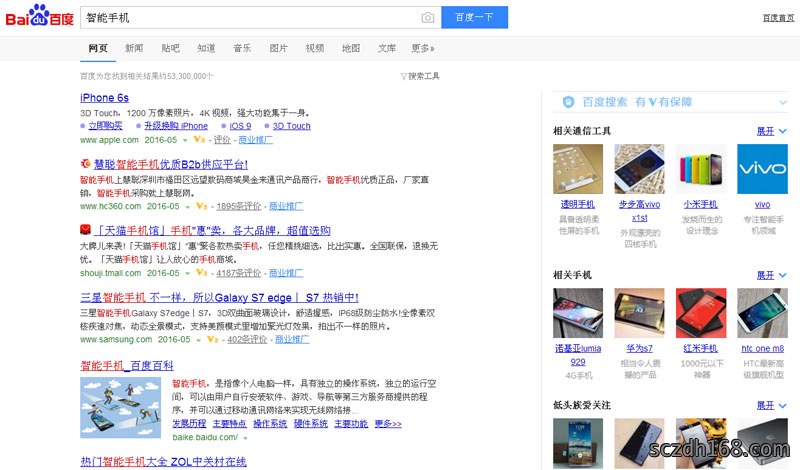This screenshot has height=470, width=800.
Task: Open the 更多» tab menu
Action: 423,48
